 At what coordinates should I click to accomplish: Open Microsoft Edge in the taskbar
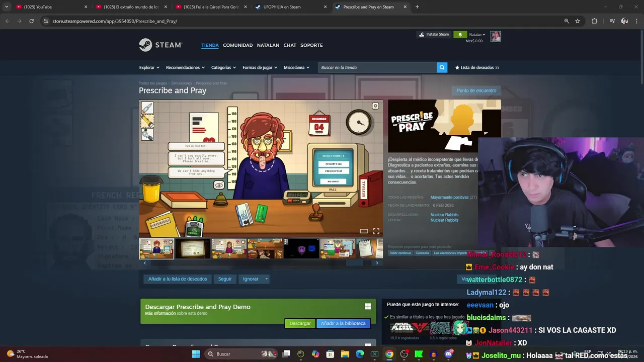(x=360, y=354)
